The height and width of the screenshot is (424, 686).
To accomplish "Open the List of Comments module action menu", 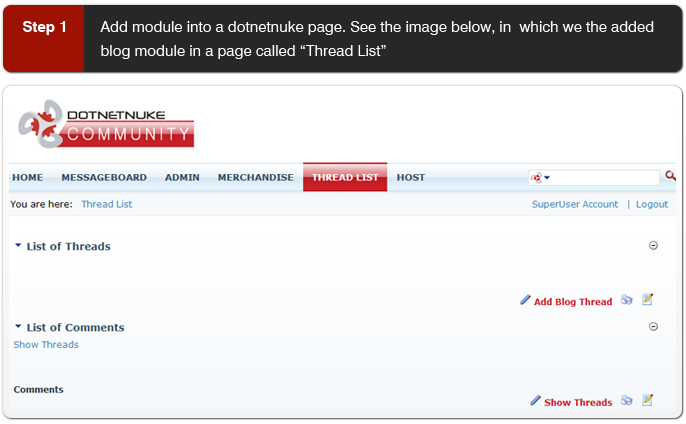I will [x=18, y=326].
